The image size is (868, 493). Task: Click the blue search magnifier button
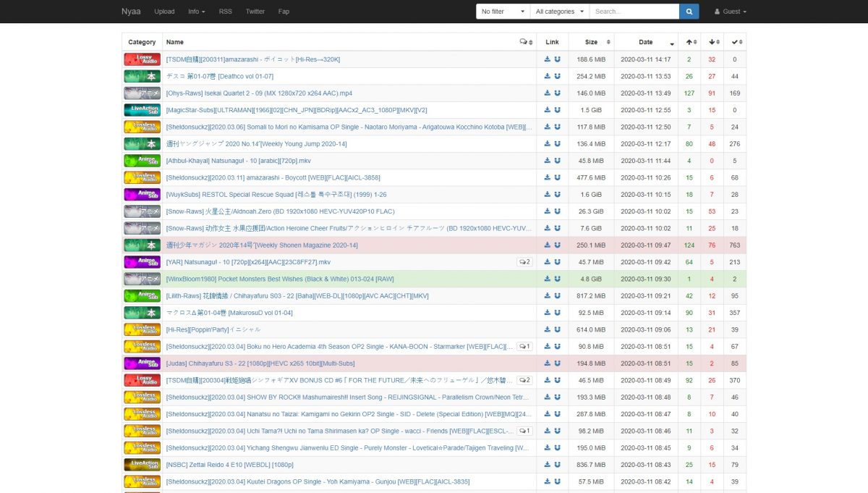click(x=689, y=12)
